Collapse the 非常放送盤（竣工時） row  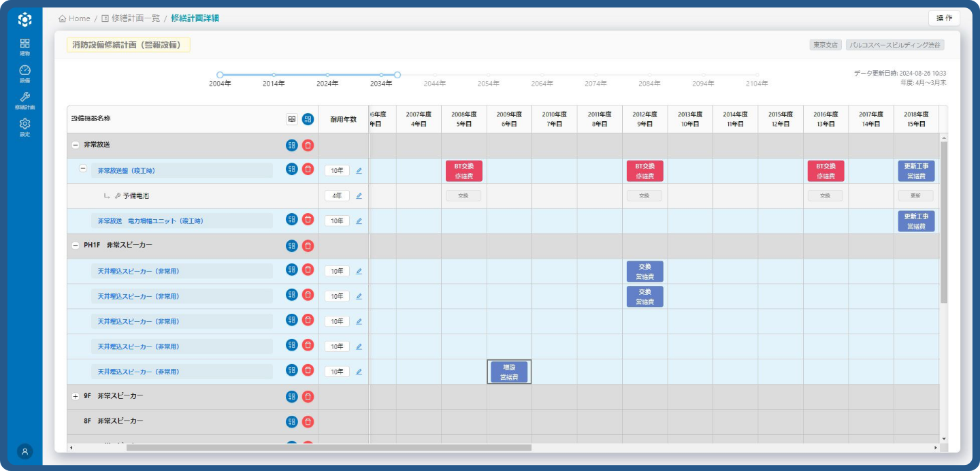(83, 169)
